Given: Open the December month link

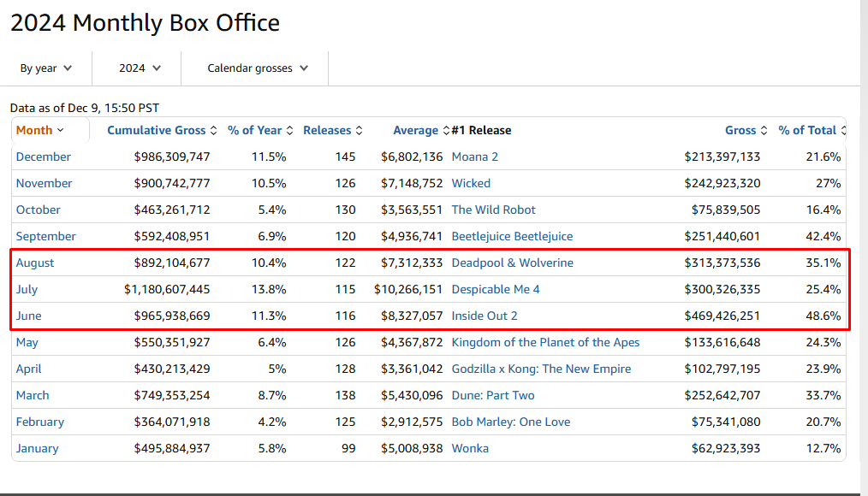Looking at the screenshot, I should [44, 157].
